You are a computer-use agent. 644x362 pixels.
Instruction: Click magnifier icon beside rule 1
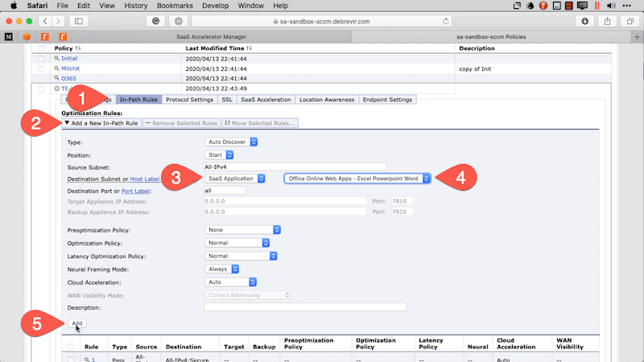87,360
